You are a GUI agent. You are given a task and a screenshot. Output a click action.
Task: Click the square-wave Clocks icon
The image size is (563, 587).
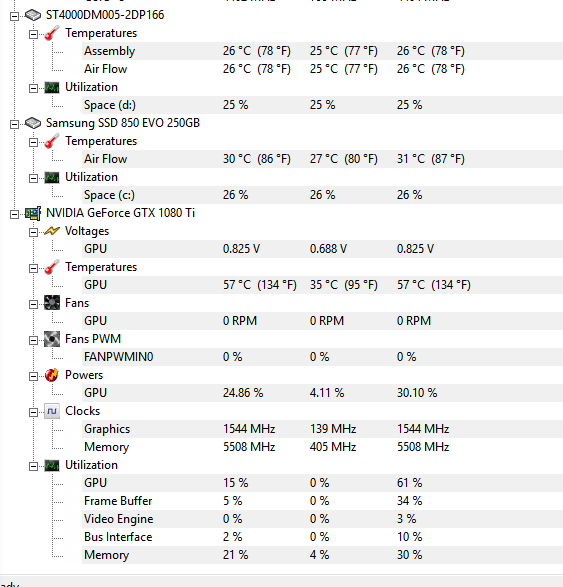[x=52, y=411]
